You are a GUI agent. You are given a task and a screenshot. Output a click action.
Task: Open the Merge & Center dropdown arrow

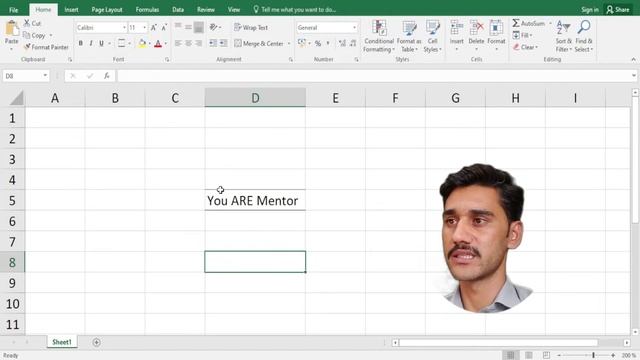[x=289, y=43]
